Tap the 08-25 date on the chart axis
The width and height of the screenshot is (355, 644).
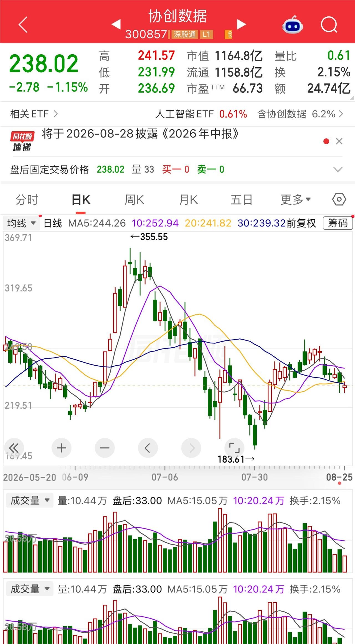(339, 477)
